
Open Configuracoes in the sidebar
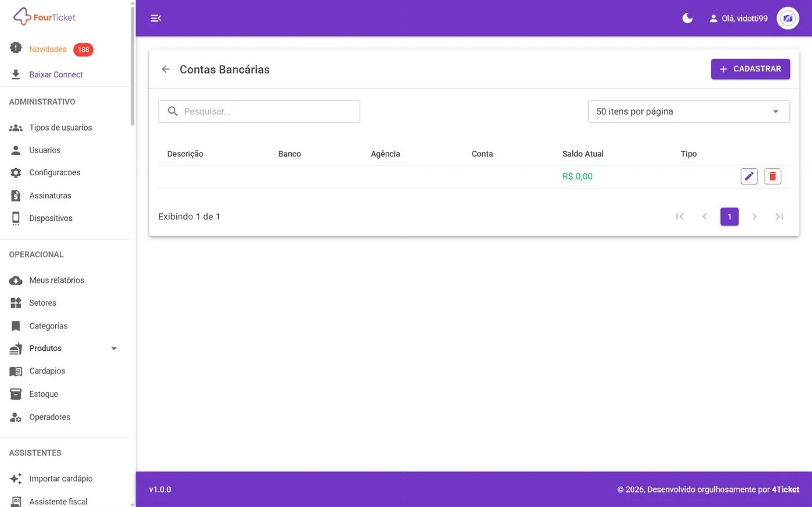coord(55,173)
